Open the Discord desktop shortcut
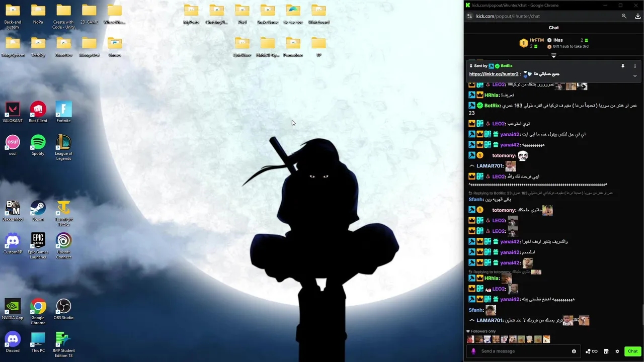The height and width of the screenshot is (362, 644). point(13,342)
